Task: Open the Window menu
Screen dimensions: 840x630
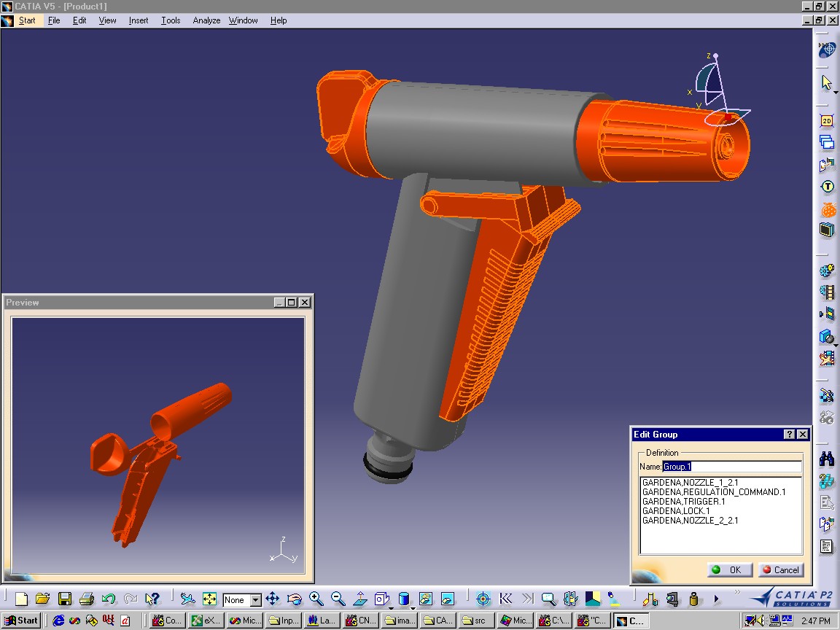Action: coord(244,20)
